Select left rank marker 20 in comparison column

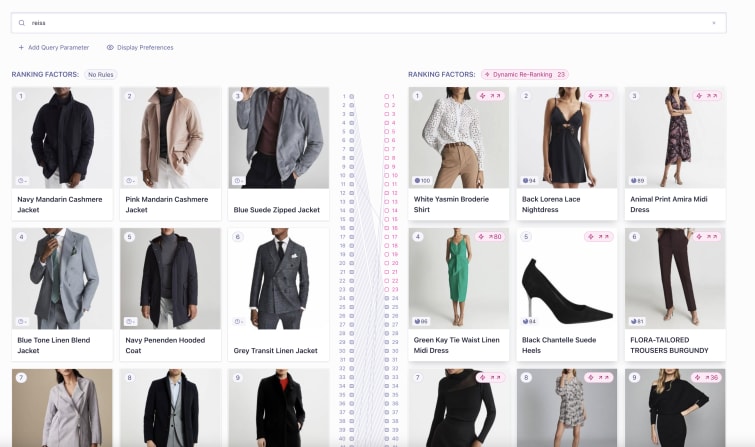coord(351,263)
